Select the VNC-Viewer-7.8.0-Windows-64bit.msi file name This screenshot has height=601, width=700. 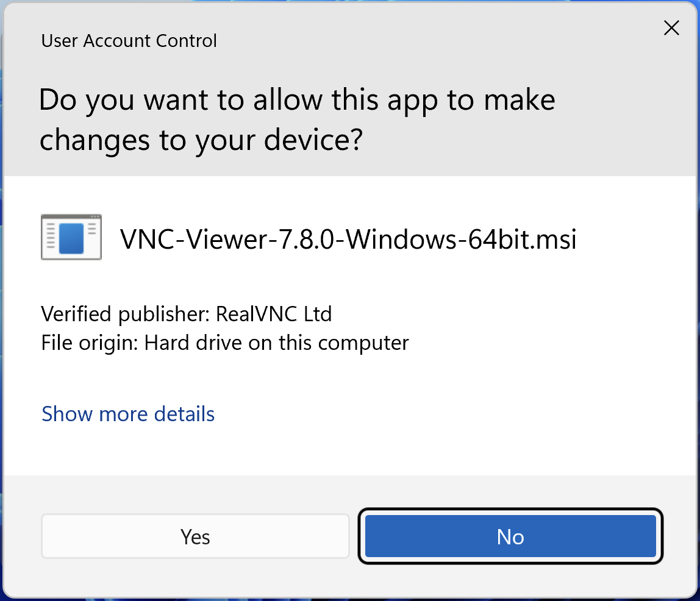click(x=348, y=239)
